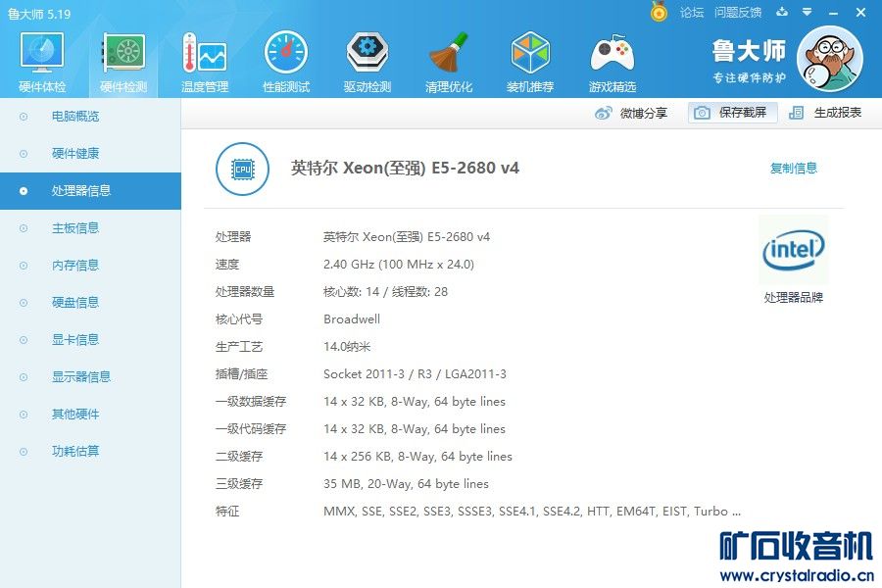Click the radio bullet beside 硬件健康
The image size is (882, 588).
[x=24, y=154]
